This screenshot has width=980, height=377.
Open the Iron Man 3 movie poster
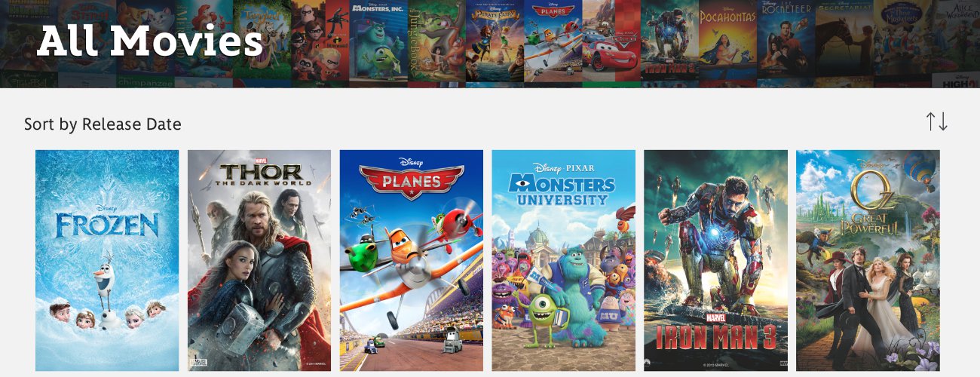point(716,260)
